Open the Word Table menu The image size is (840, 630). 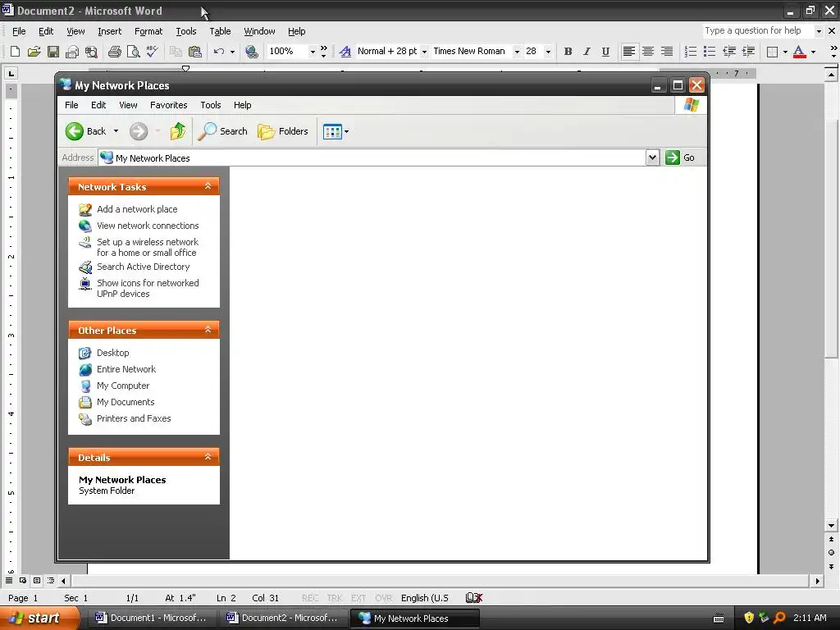[x=220, y=32]
